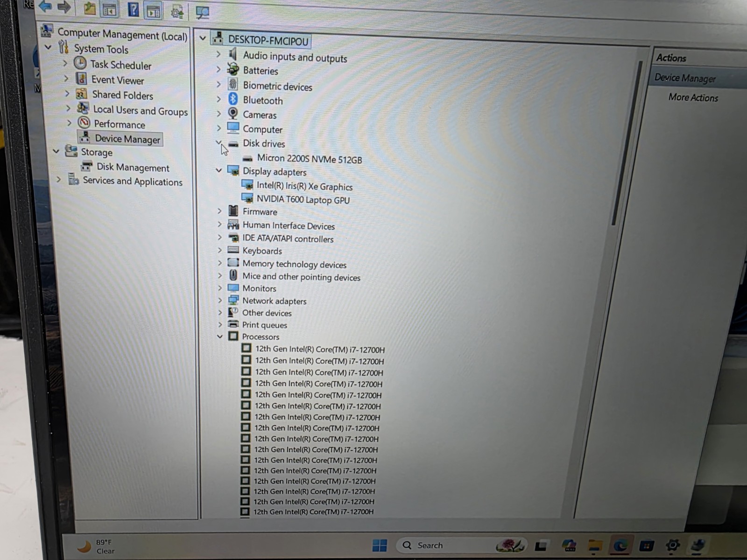This screenshot has height=560, width=747.
Task: Select Print queues printer icon
Action: click(233, 324)
